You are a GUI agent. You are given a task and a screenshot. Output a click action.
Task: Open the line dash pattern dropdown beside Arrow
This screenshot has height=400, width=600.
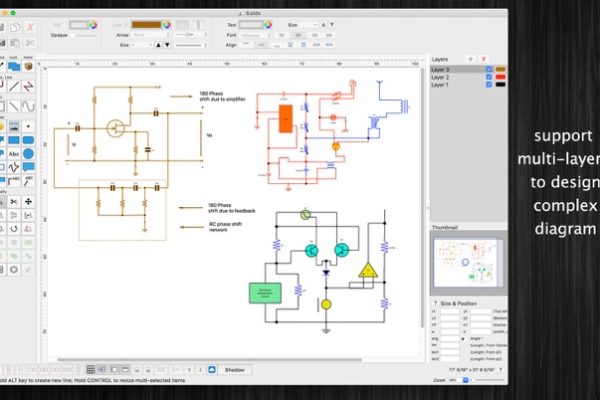191,35
